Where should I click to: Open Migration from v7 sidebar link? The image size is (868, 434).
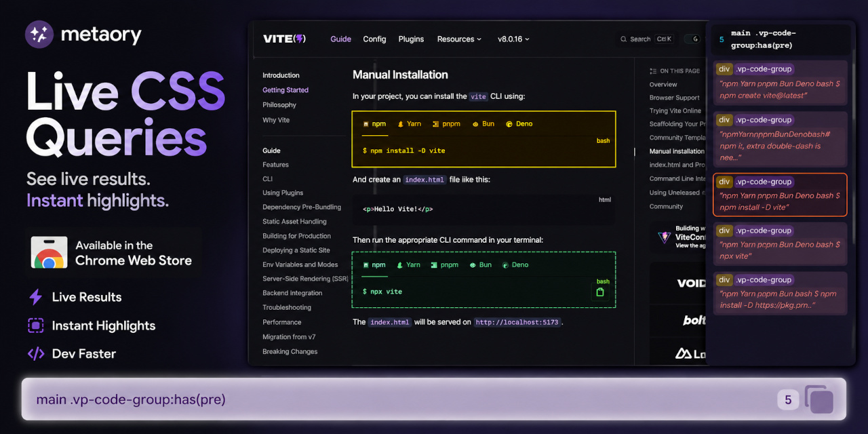pyautogui.click(x=289, y=337)
